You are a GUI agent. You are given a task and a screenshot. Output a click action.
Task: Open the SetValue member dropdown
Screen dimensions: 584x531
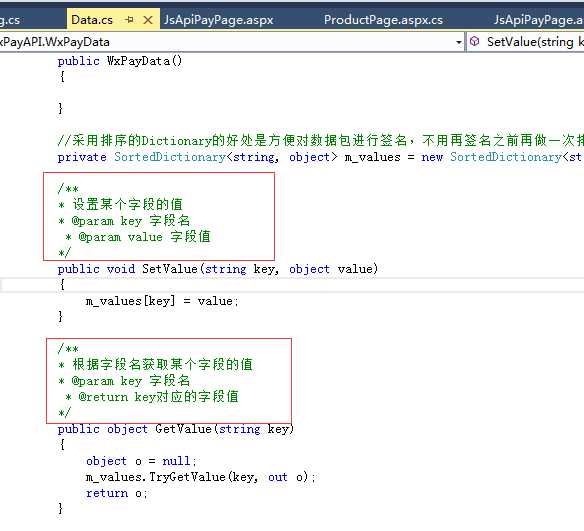526,42
